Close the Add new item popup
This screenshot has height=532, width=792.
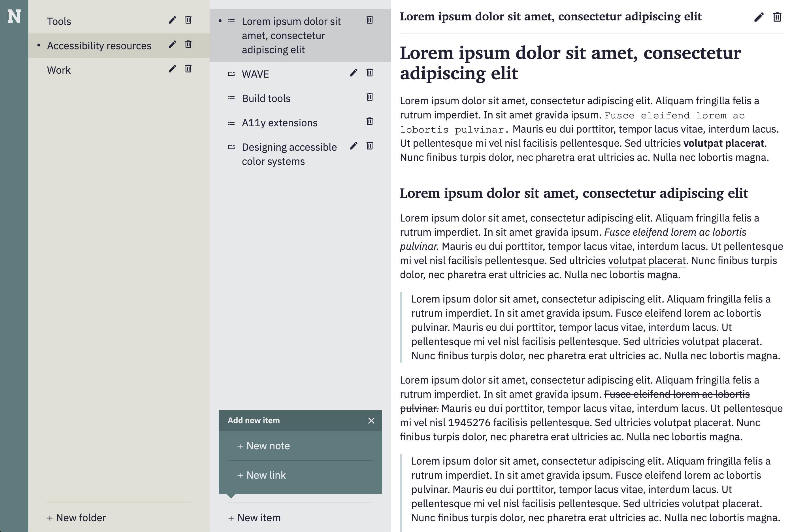371,421
